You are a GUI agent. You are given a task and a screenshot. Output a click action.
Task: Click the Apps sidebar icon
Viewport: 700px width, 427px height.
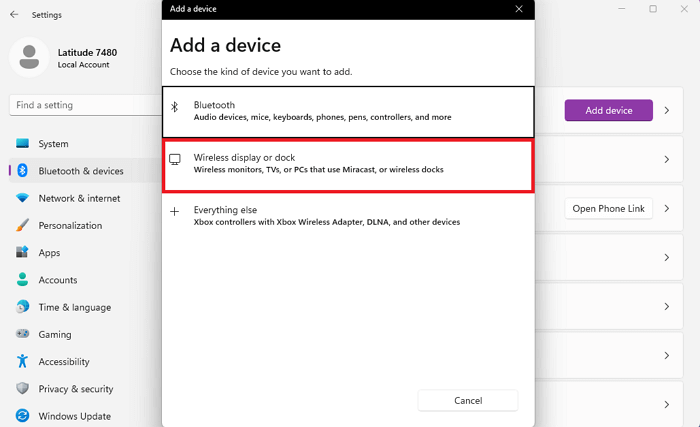[22, 252]
